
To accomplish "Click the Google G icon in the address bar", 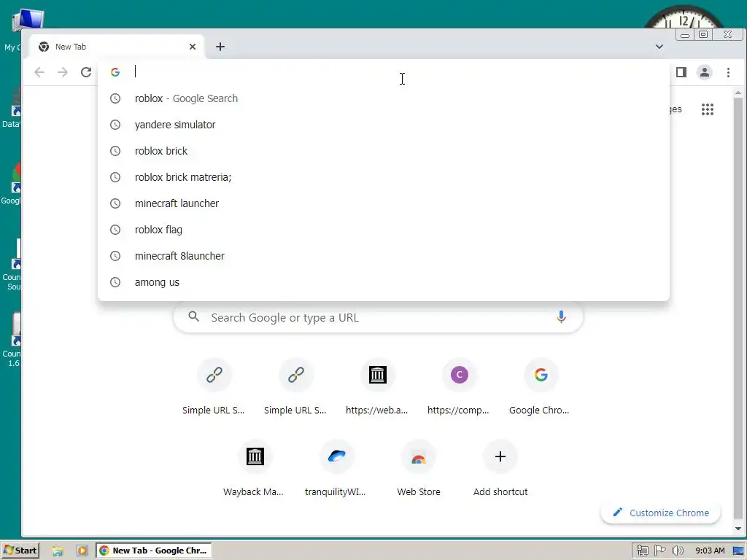I will [x=115, y=72].
